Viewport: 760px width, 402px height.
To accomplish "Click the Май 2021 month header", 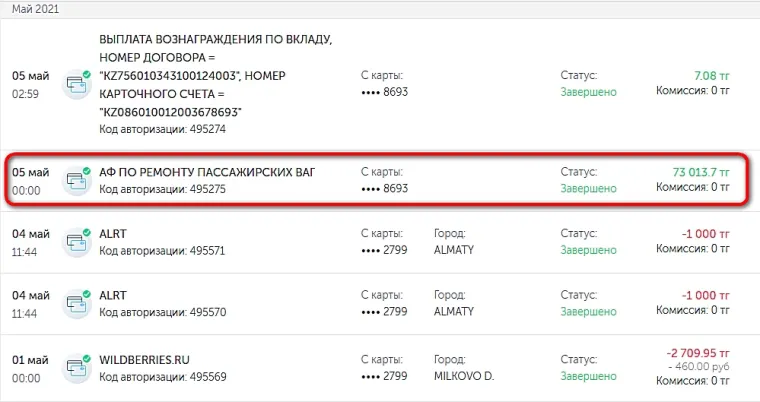I will [35, 8].
